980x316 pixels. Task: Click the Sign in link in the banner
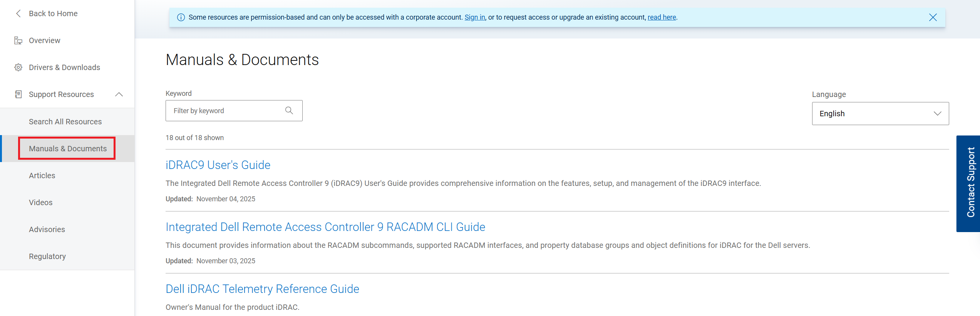(x=474, y=17)
